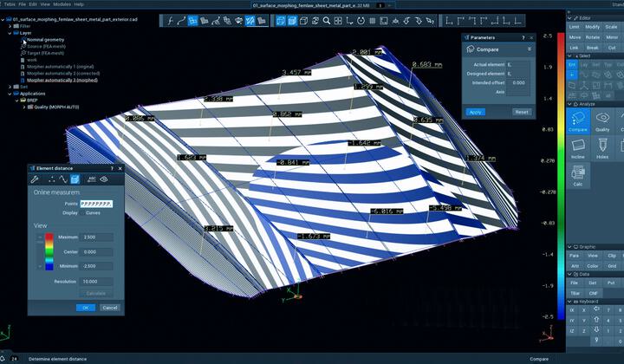Open the Calc tool in Analyze panel
This screenshot has height=364, width=624.
coord(578,175)
